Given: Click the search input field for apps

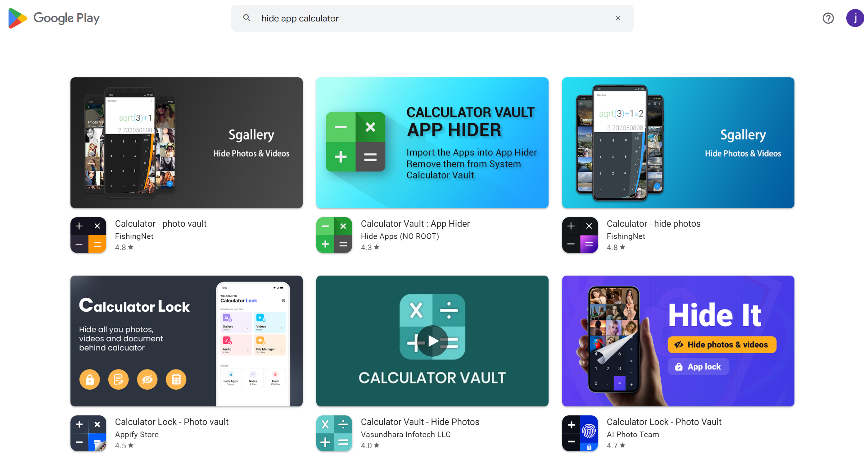Looking at the screenshot, I should coord(431,18).
